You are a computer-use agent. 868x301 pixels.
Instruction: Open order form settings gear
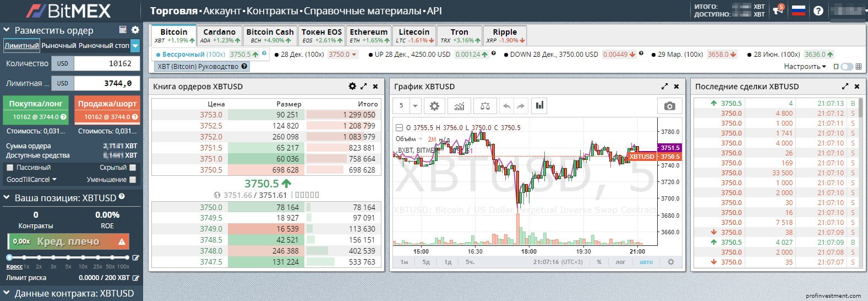point(135,30)
